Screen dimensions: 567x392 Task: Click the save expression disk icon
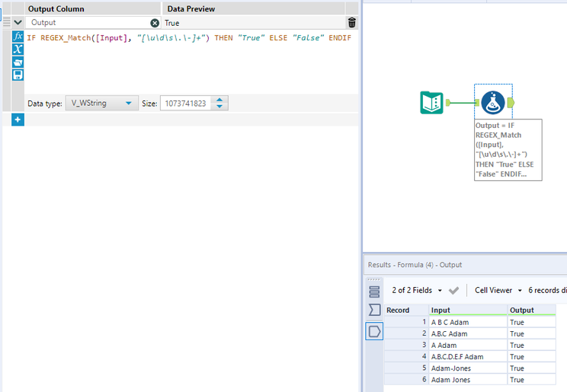click(18, 75)
